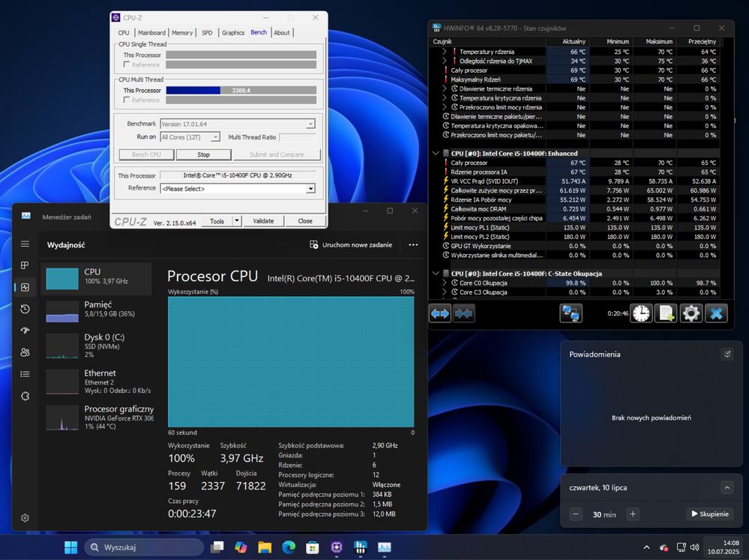749x560 pixels.
Task: Switch to the SPD tab in CPU-Z
Action: pyautogui.click(x=207, y=32)
